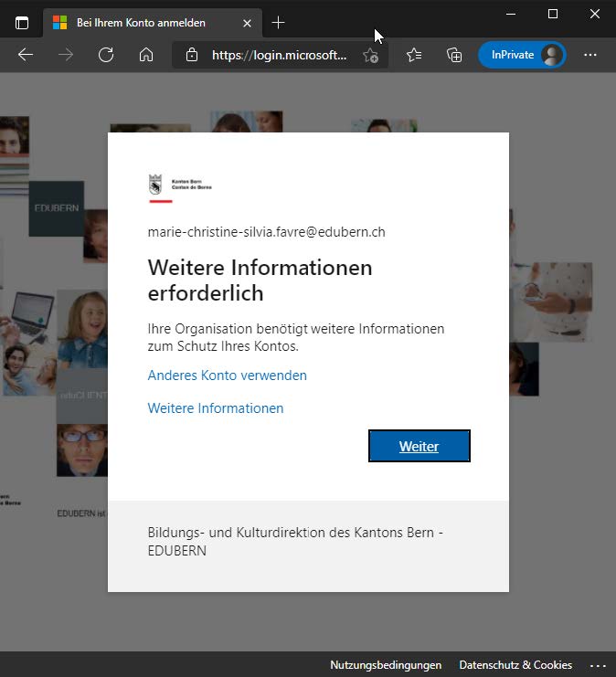
Task: Open the tab actions menu icon
Action: [22, 22]
